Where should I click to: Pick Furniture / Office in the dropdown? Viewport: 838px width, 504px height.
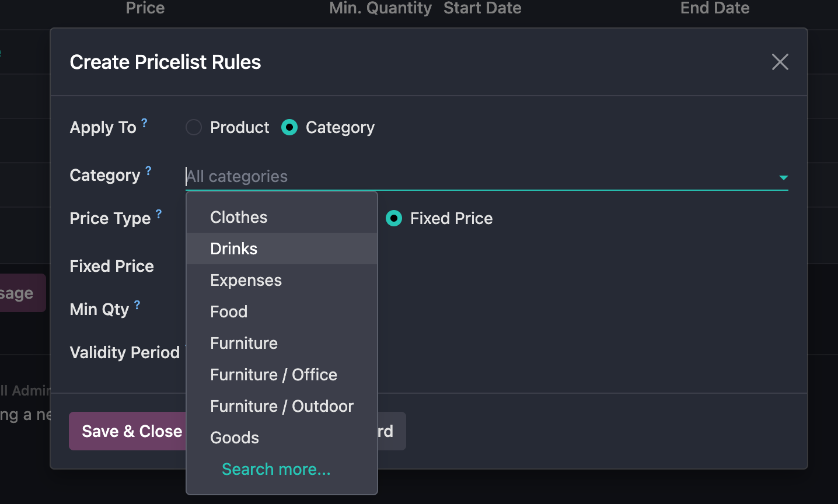(x=273, y=374)
